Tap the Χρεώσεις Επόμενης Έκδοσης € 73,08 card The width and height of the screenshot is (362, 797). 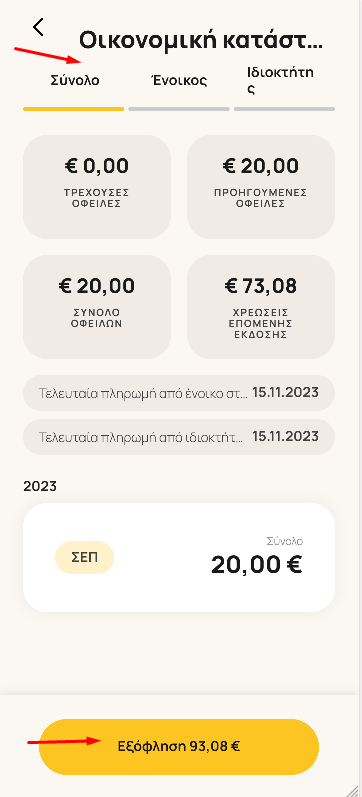(261, 306)
